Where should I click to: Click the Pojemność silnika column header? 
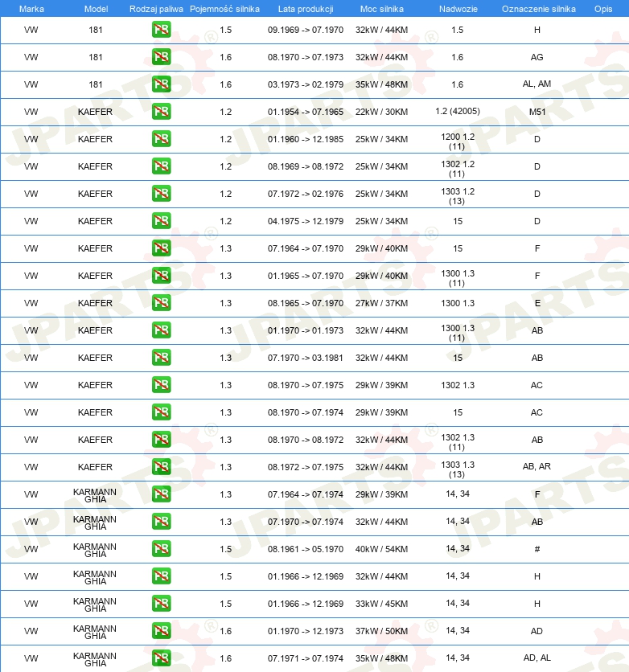(x=224, y=9)
